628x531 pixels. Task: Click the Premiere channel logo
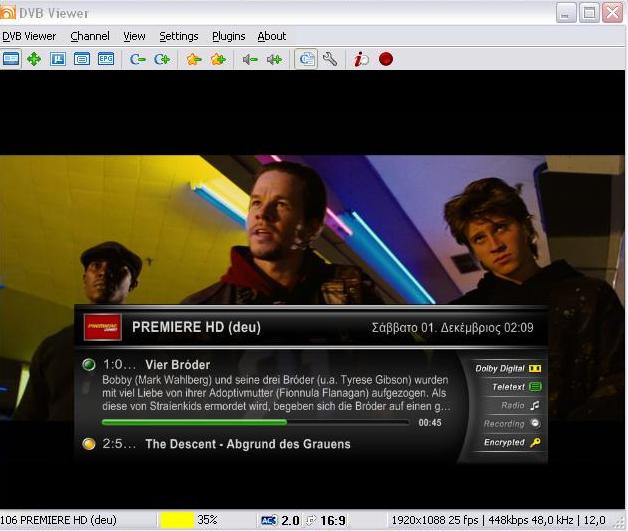(x=103, y=327)
